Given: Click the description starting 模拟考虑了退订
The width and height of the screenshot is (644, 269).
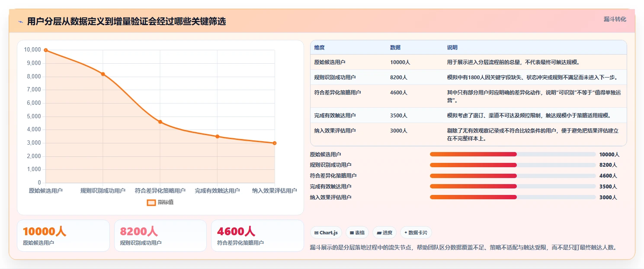Looking at the screenshot, I should 529,116.
